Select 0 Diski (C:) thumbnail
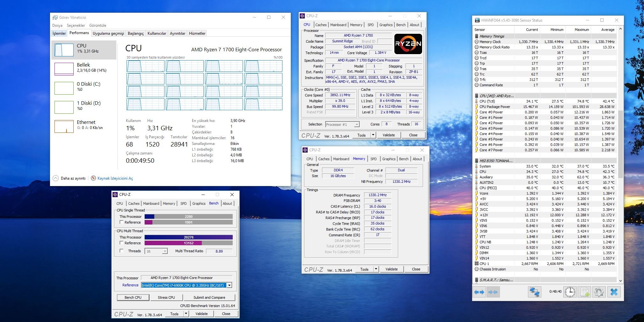The width and height of the screenshot is (644, 322). pyautogui.click(x=64, y=88)
